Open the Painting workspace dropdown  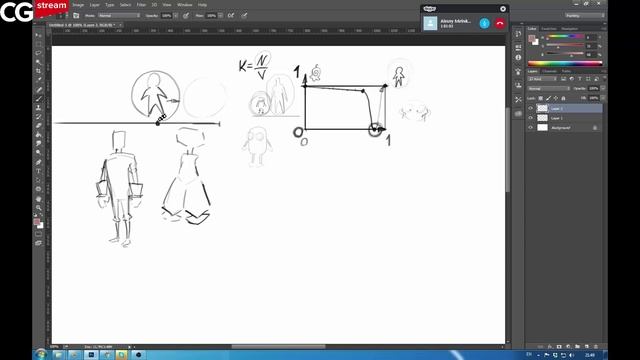coord(584,16)
